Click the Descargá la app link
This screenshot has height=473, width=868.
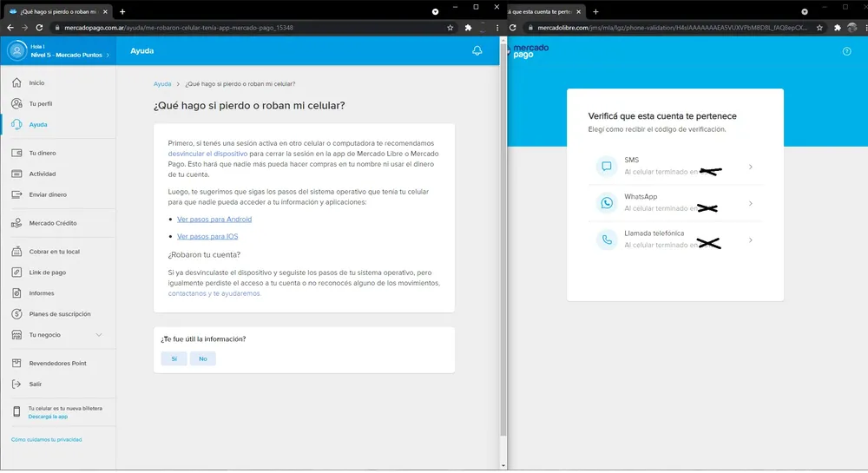(47, 417)
